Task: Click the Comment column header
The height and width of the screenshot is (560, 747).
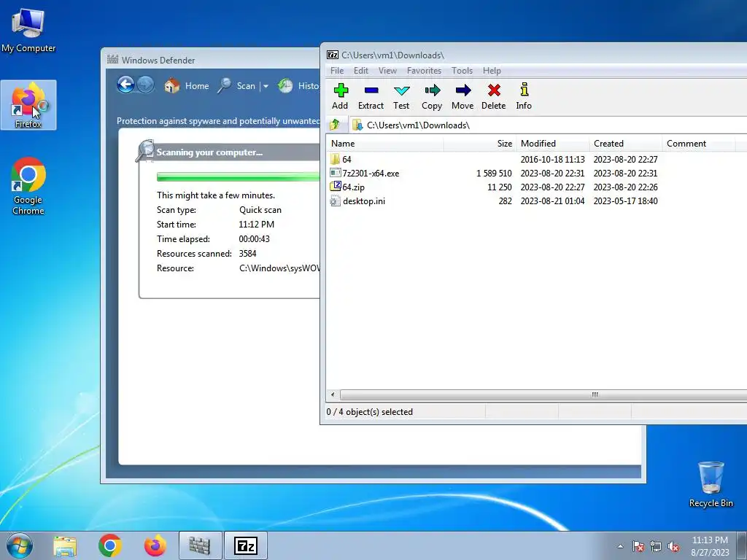Action: (x=699, y=144)
